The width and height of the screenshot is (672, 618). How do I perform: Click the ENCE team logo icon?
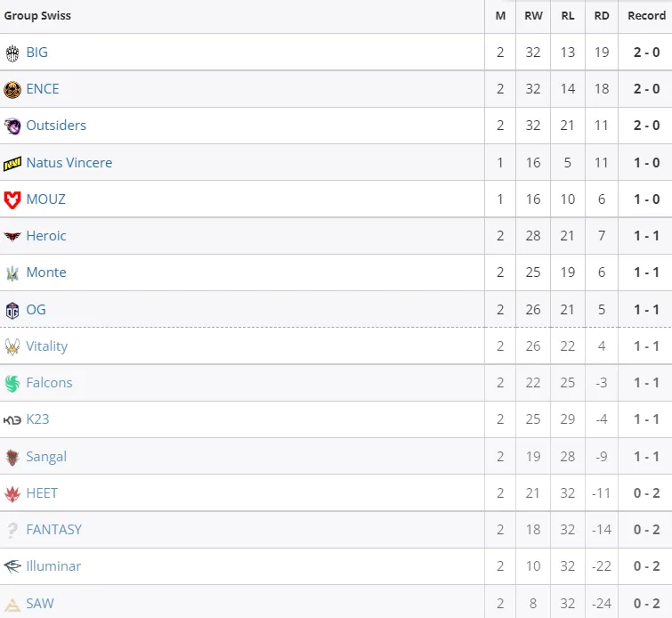tap(12, 90)
